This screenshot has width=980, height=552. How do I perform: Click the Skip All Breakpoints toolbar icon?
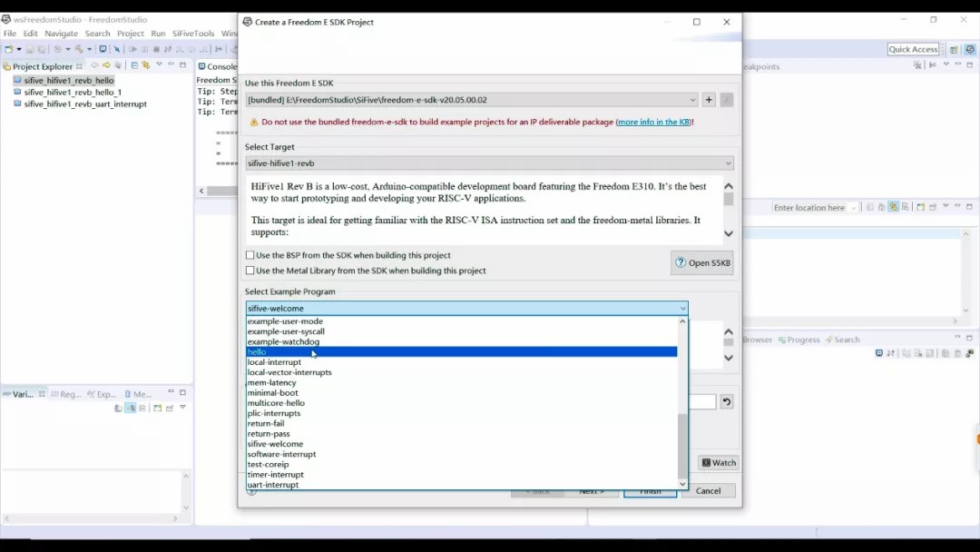116,49
